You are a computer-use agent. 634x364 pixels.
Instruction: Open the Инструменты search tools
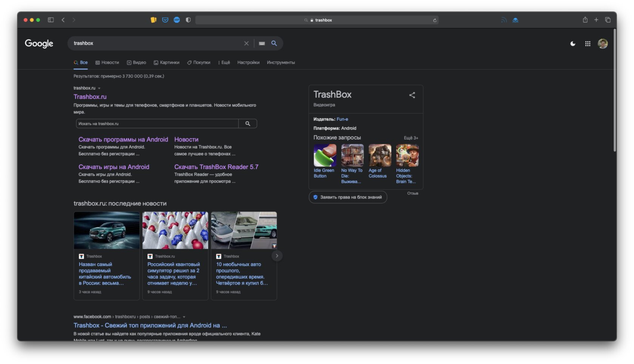coord(281,63)
